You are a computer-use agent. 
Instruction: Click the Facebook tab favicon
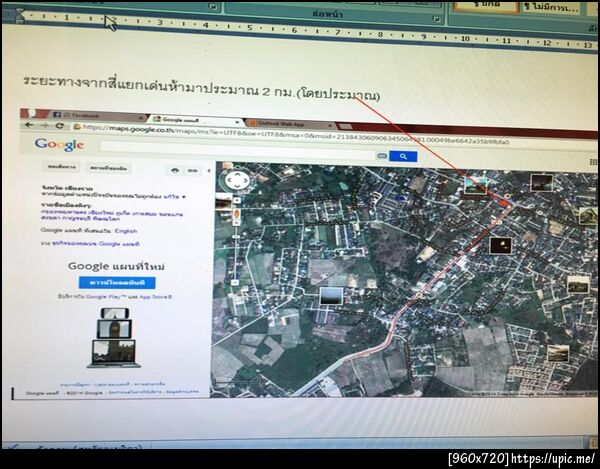pyautogui.click(x=57, y=114)
